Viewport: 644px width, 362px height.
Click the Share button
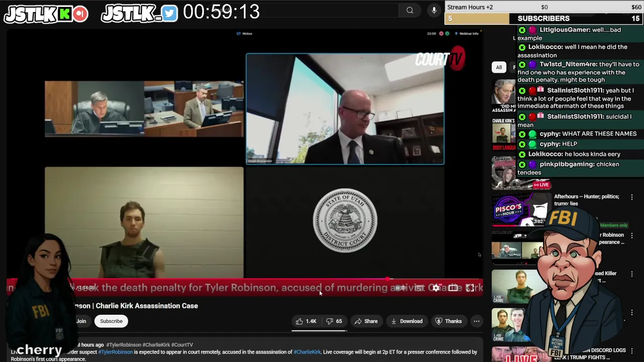(x=366, y=321)
